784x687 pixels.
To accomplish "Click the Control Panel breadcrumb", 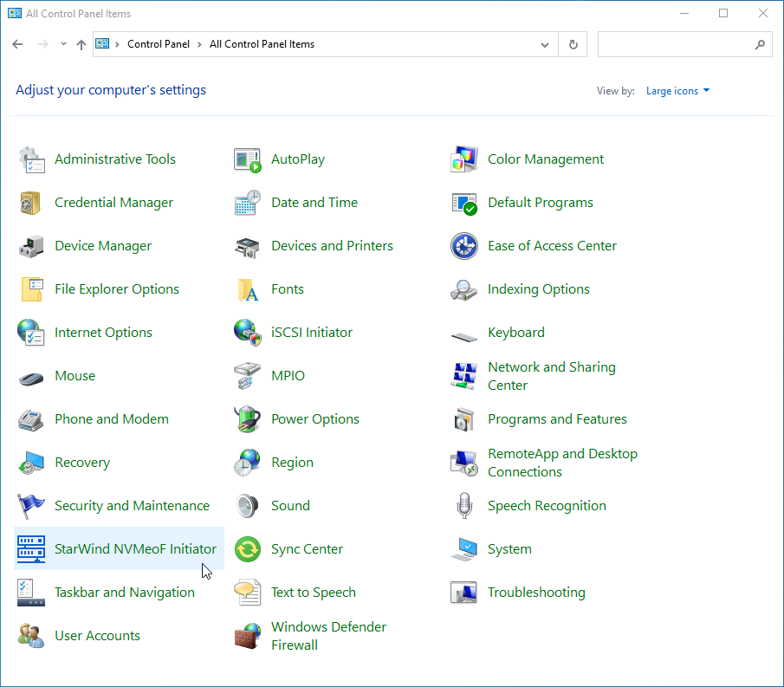I will 159,44.
